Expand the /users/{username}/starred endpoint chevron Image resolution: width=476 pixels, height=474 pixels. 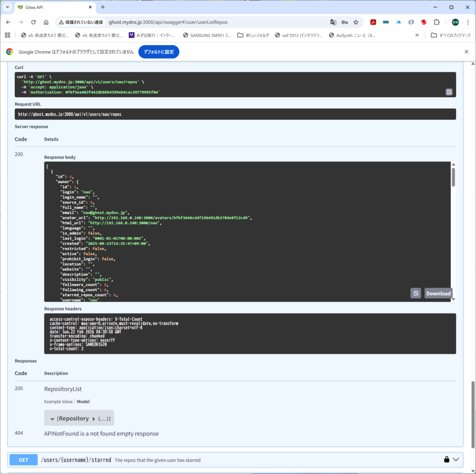456,460
